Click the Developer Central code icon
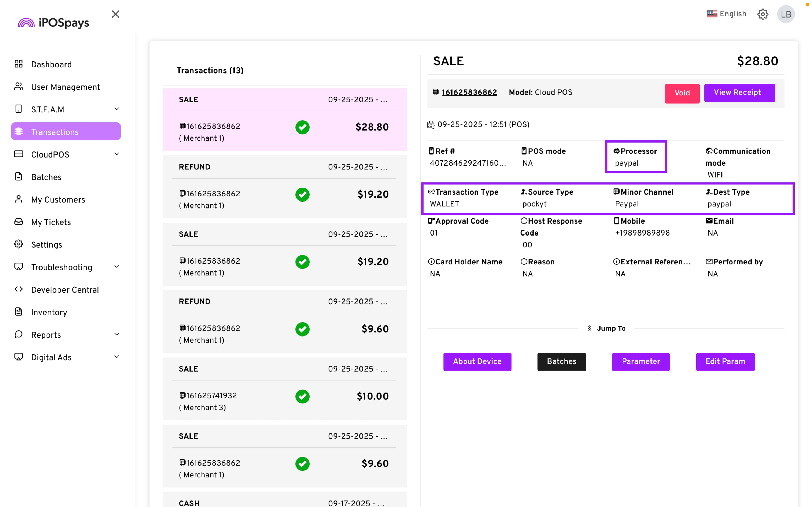Viewport: 812px width, 507px height. pos(18,289)
